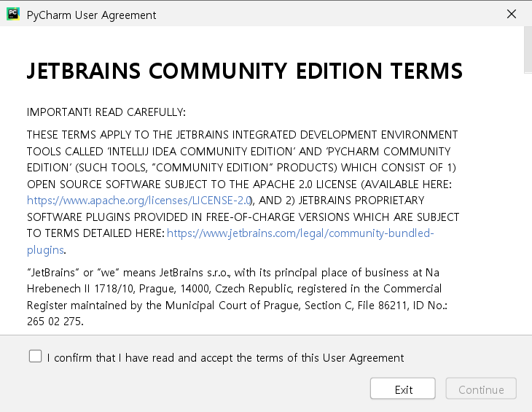532x412 pixels.
Task: Open the Apache LICENSE-2.0 link
Action: point(139,201)
